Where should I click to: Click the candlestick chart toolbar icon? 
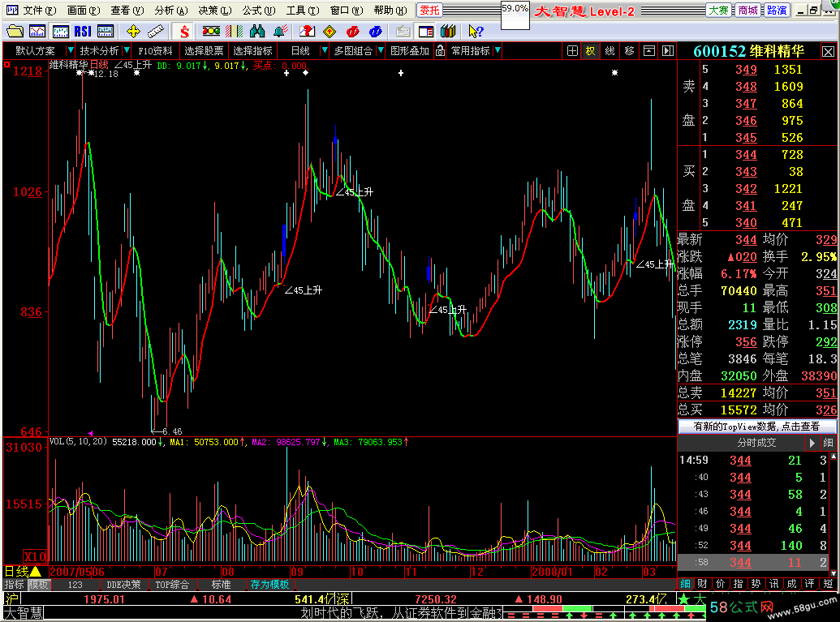pos(60,32)
